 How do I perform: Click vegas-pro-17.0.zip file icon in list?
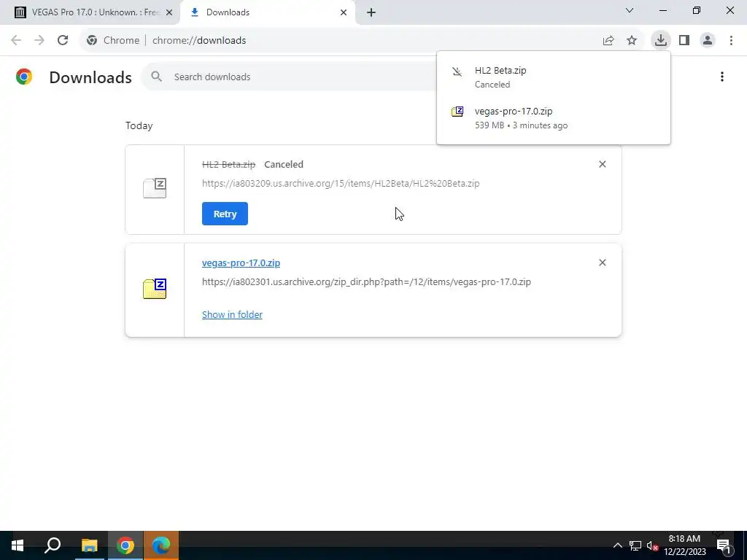click(155, 289)
